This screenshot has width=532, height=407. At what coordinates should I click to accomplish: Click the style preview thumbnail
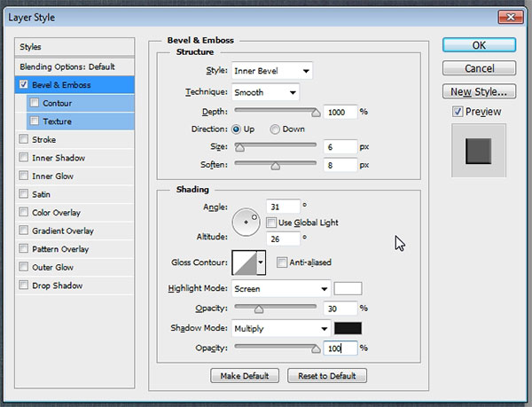coord(478,151)
